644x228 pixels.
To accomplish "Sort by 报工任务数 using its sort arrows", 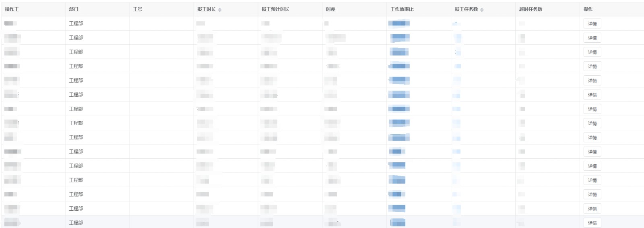I will coord(482,10).
